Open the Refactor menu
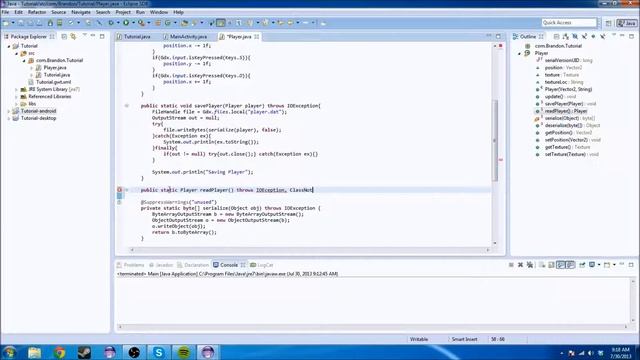This screenshot has width=640, height=360. [x=37, y=12]
